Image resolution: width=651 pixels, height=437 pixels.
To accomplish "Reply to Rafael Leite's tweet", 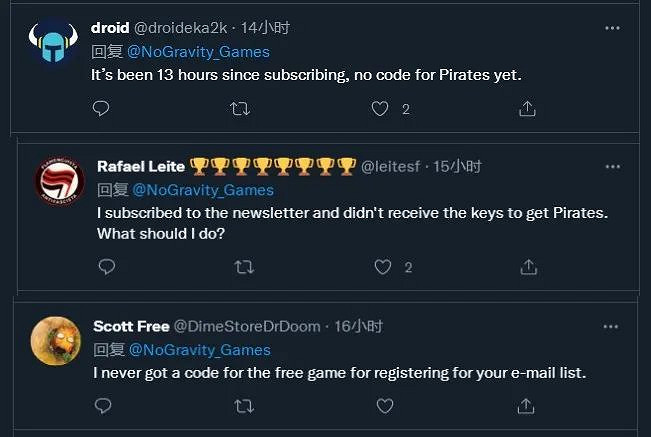I will tap(106, 267).
